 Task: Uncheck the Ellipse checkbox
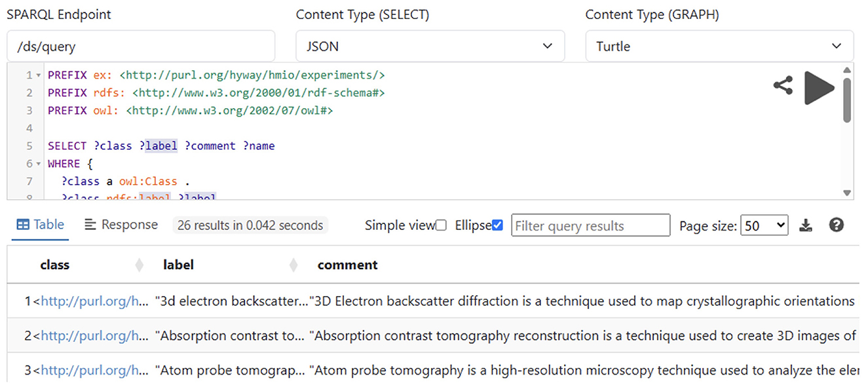(497, 225)
